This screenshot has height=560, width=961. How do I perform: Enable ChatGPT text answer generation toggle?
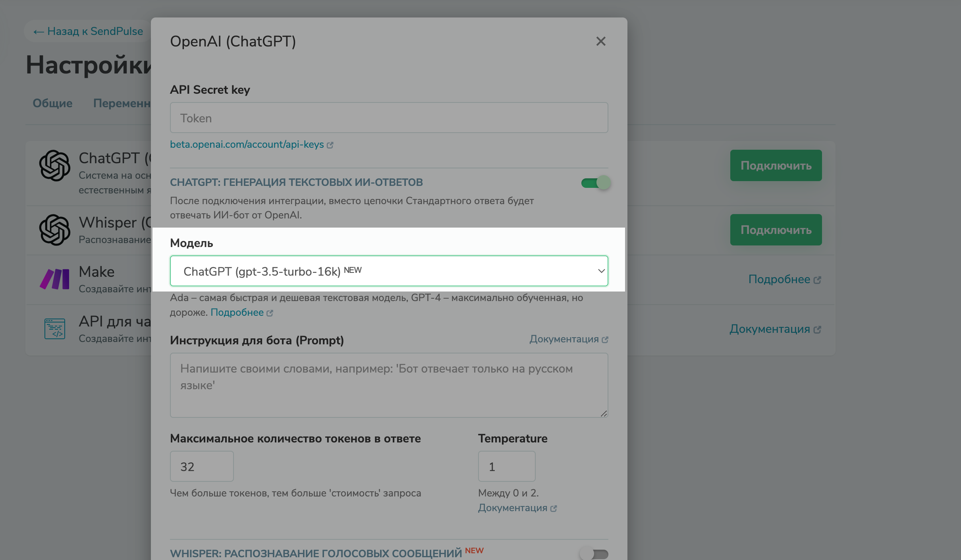[x=594, y=183]
